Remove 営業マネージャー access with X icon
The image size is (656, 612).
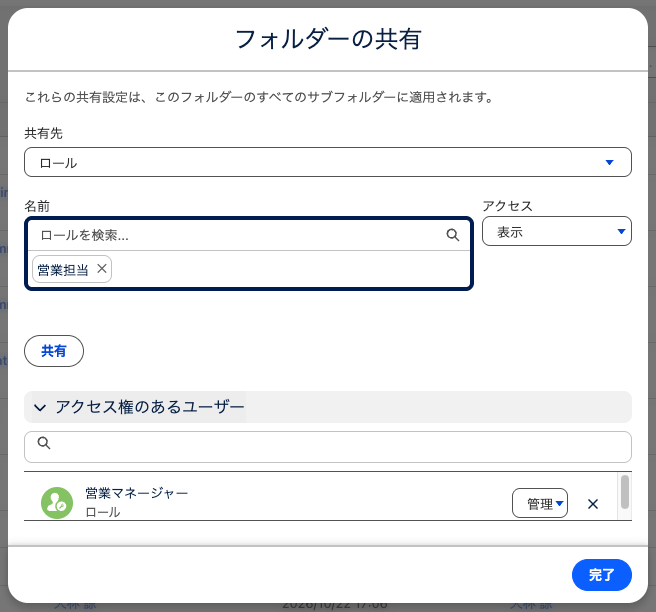593,504
